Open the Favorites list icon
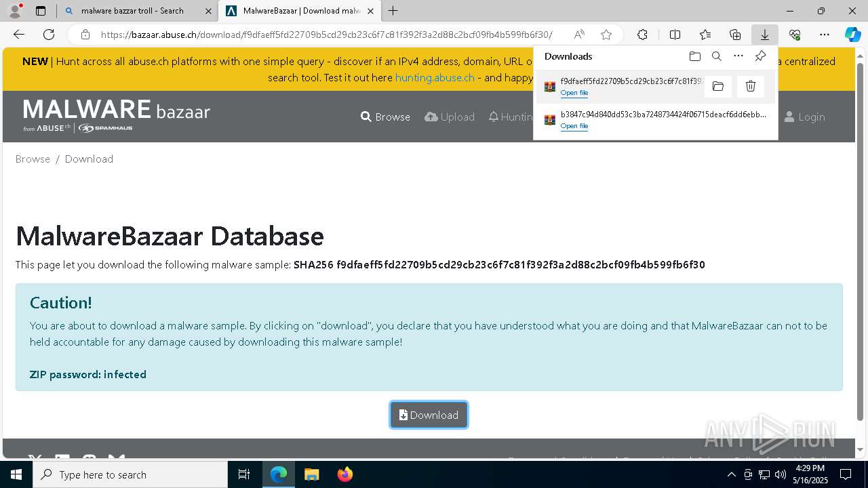Screen dimensions: 868x488 click(x=705, y=35)
